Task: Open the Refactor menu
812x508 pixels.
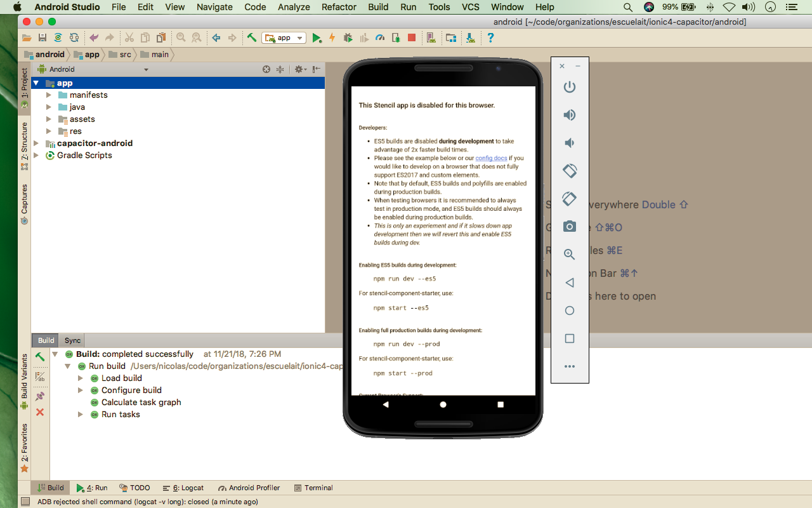Action: pos(339,7)
